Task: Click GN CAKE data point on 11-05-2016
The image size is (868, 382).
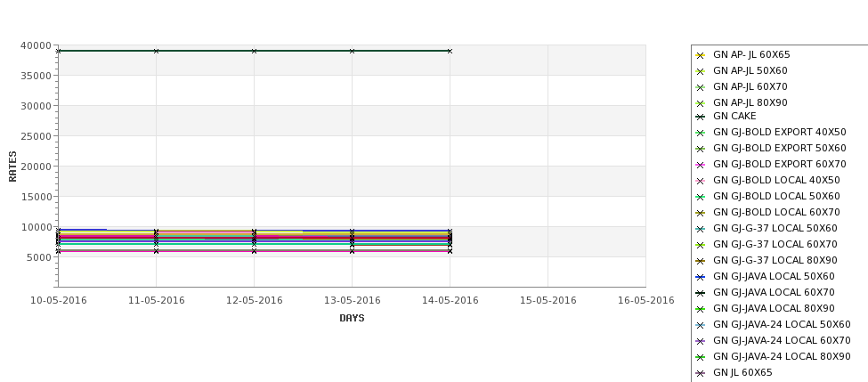Action: (x=156, y=51)
